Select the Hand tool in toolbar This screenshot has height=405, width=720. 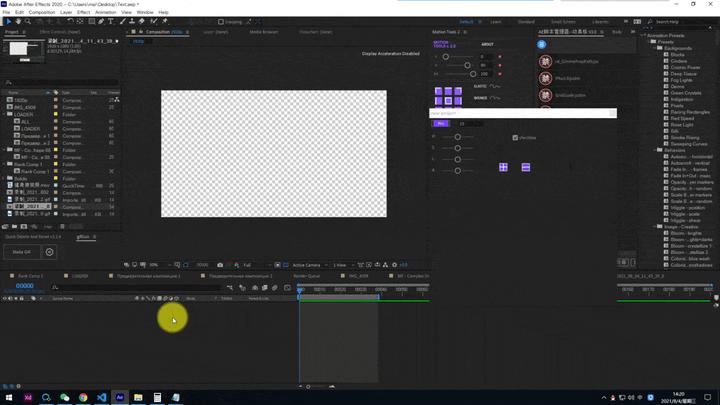pos(18,21)
